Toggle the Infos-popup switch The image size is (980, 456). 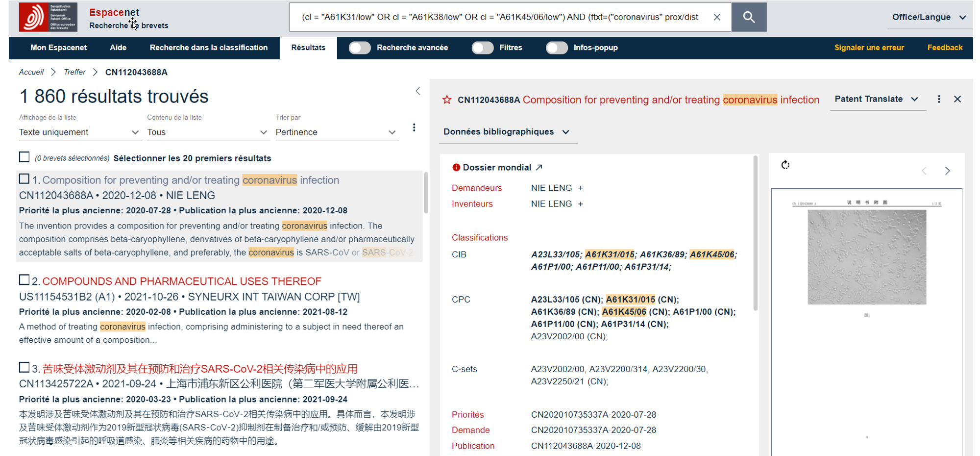pyautogui.click(x=557, y=48)
